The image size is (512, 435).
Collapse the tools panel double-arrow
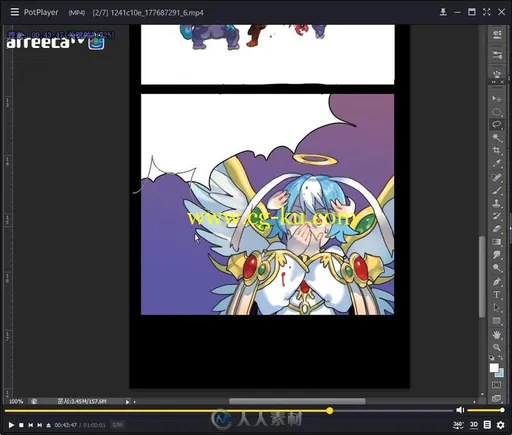click(494, 82)
